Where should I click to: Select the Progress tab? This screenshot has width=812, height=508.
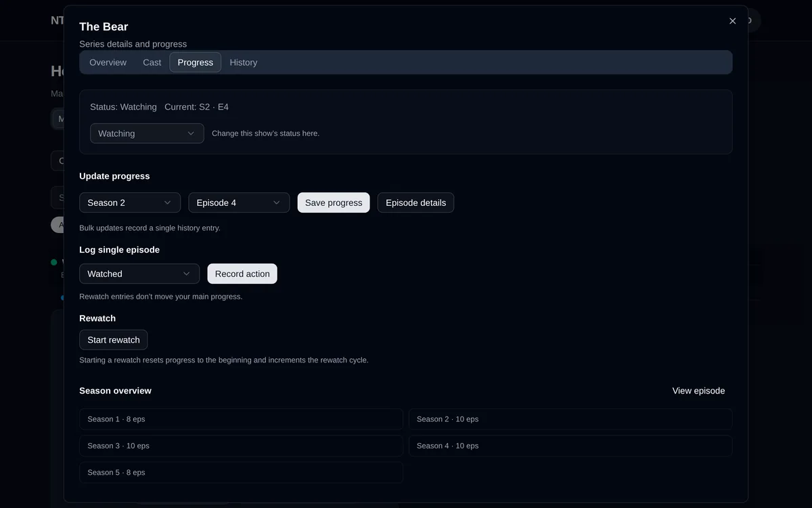(x=196, y=62)
